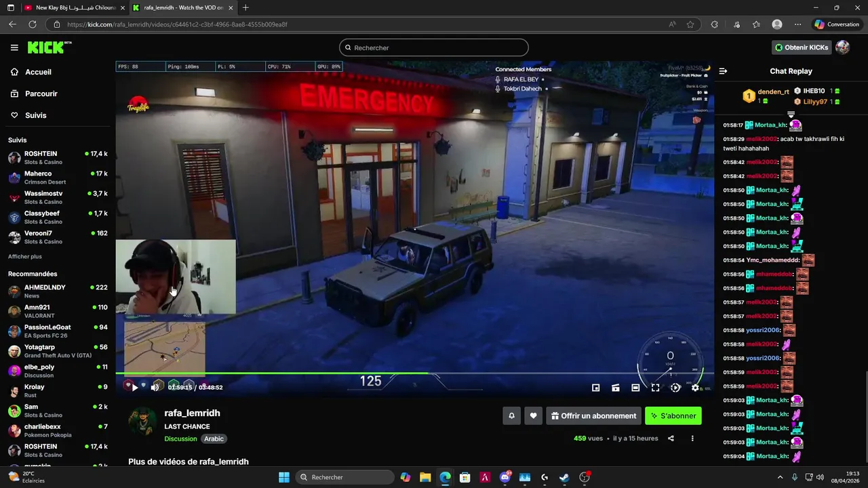
Task: Open playback speed control icon
Action: pyautogui.click(x=675, y=388)
